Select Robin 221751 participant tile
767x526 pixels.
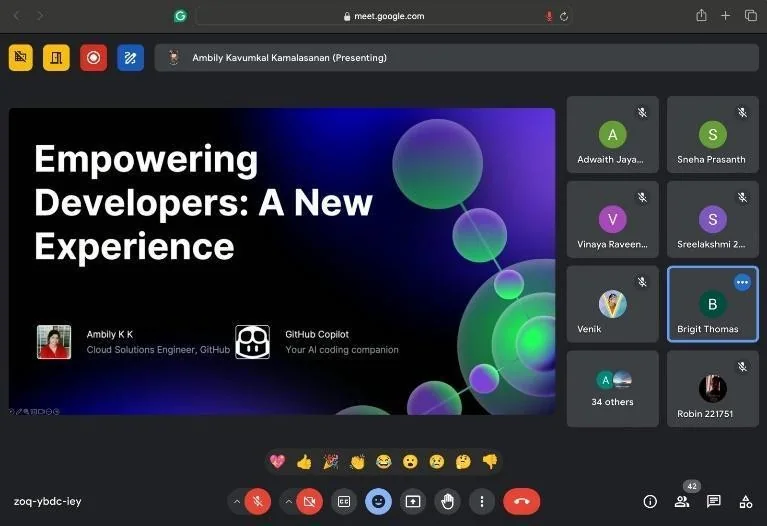pos(713,389)
